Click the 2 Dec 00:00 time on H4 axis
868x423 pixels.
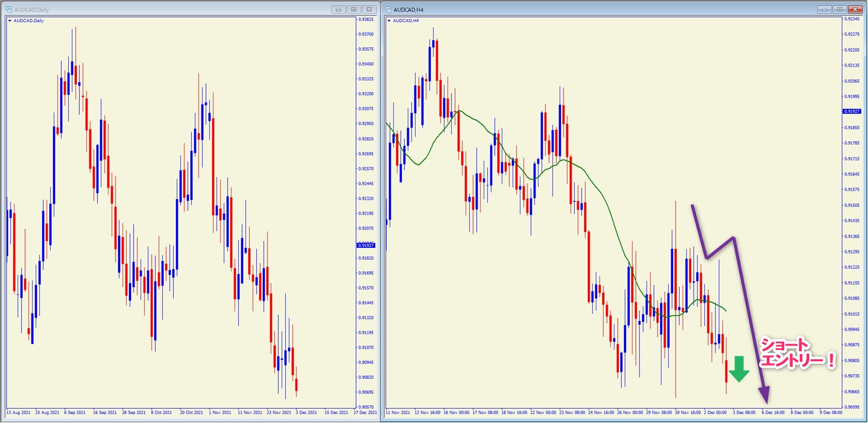point(715,412)
